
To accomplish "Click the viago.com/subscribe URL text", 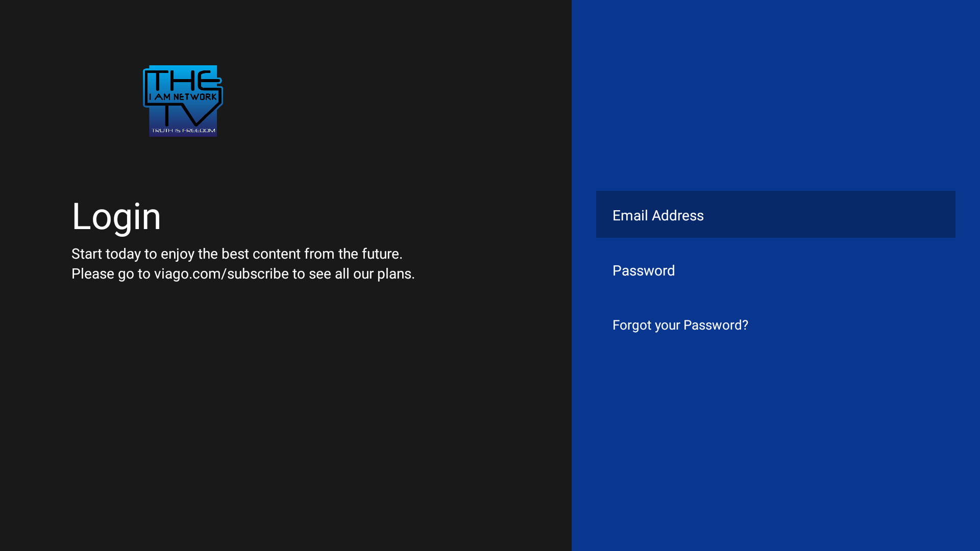I will tap(221, 274).
